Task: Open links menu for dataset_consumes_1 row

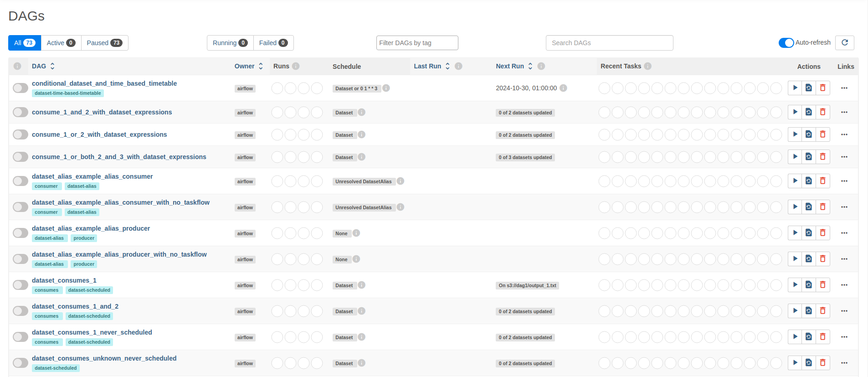Action: click(844, 285)
